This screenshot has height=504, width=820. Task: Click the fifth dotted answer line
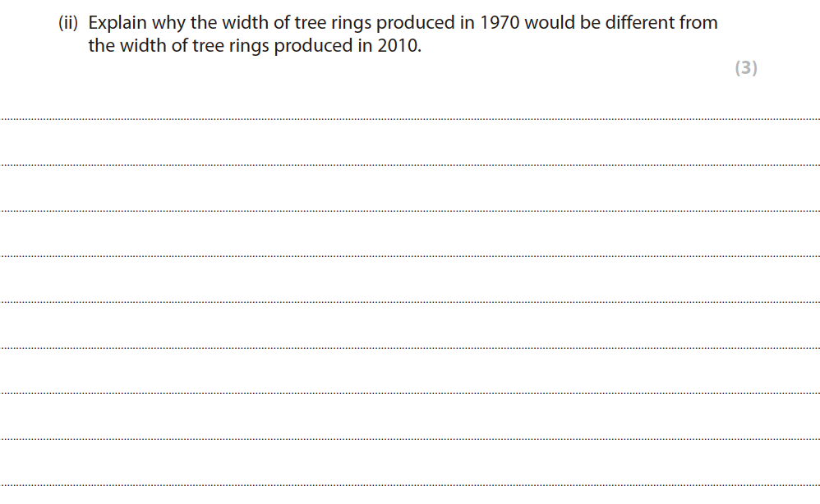410,302
